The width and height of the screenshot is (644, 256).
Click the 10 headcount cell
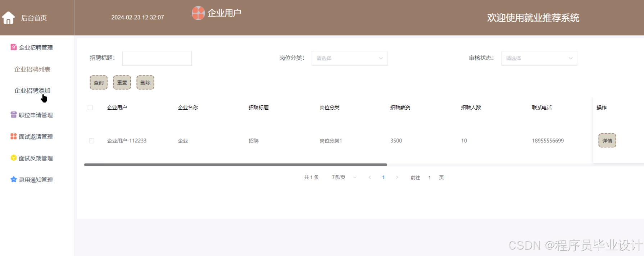(x=464, y=141)
